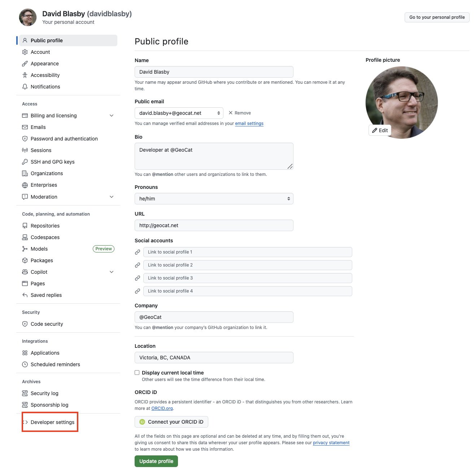Screen dimensions: 475x476
Task: Click the Saved replies arrow icon
Action: [25, 295]
